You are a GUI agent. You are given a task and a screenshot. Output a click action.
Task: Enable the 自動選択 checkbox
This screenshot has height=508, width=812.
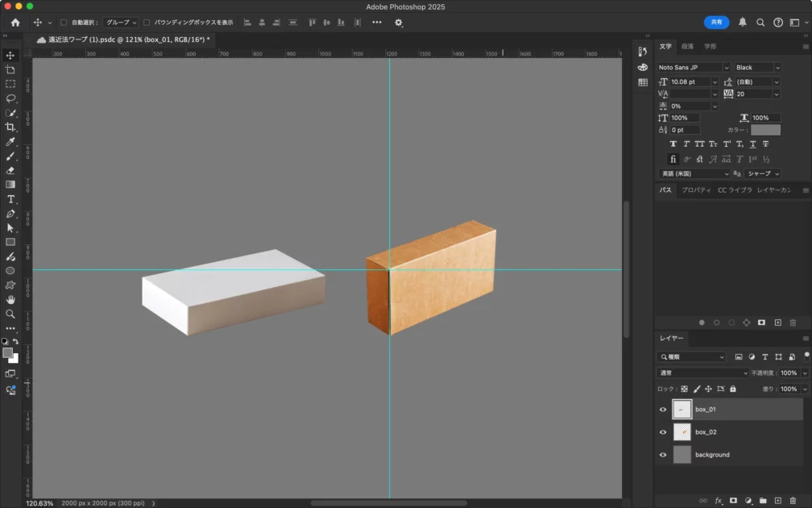coord(64,23)
